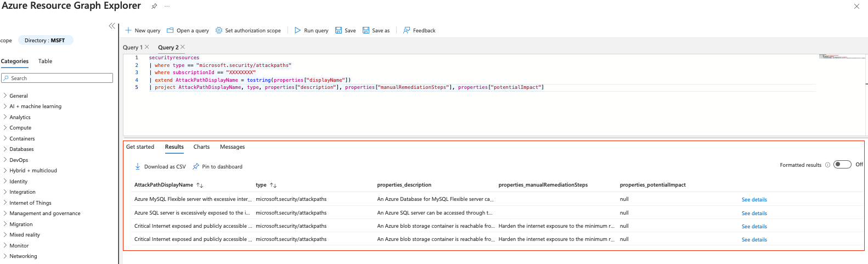Expand the Mixed reality category
This screenshot has height=264, width=868.
click(5, 234)
